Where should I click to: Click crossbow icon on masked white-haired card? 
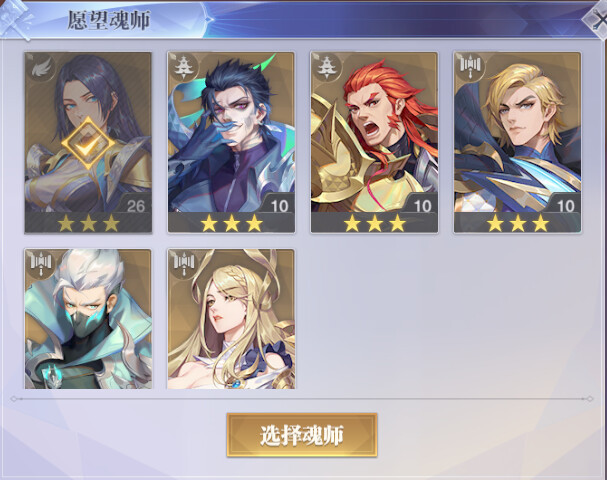point(41,264)
